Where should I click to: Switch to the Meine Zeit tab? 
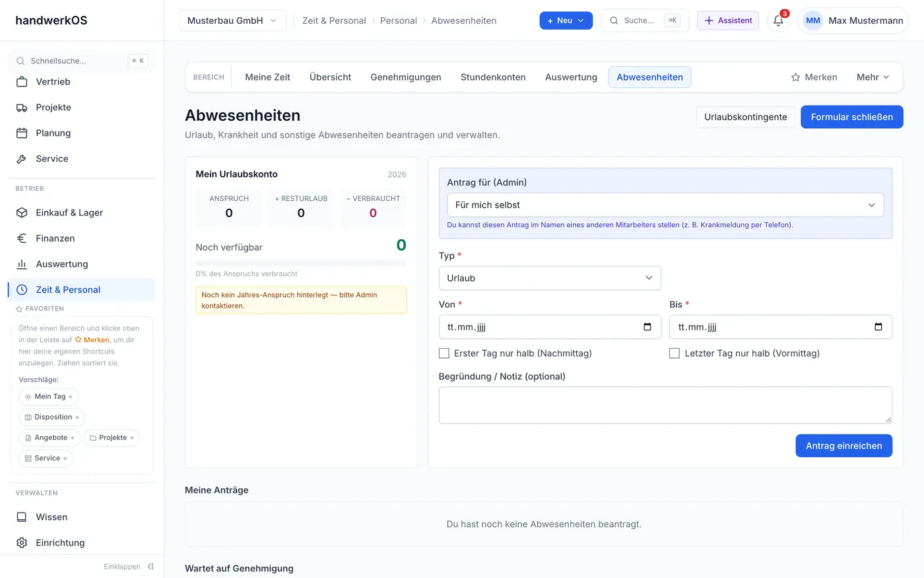pos(267,77)
